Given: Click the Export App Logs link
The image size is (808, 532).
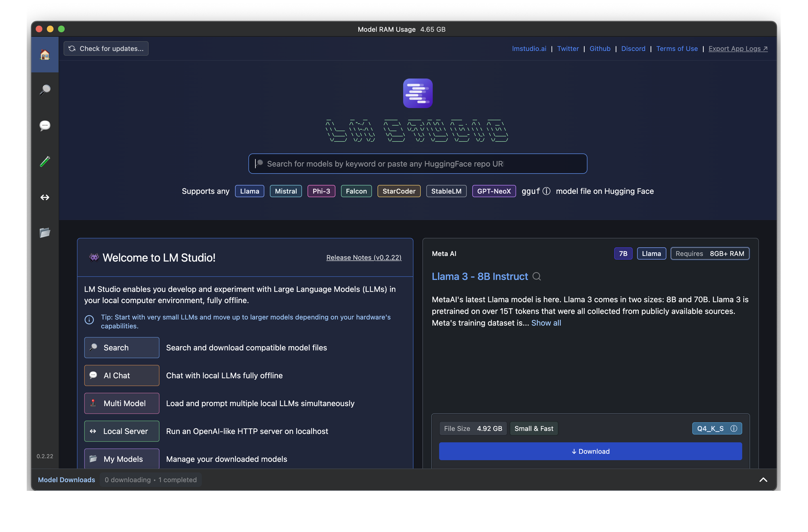Looking at the screenshot, I should [738, 48].
